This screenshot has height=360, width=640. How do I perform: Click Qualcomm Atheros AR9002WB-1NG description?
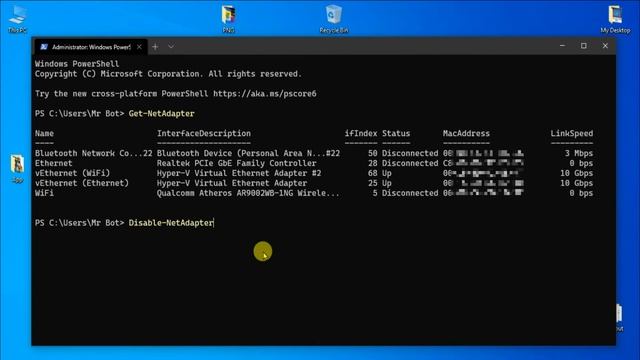click(x=248, y=193)
